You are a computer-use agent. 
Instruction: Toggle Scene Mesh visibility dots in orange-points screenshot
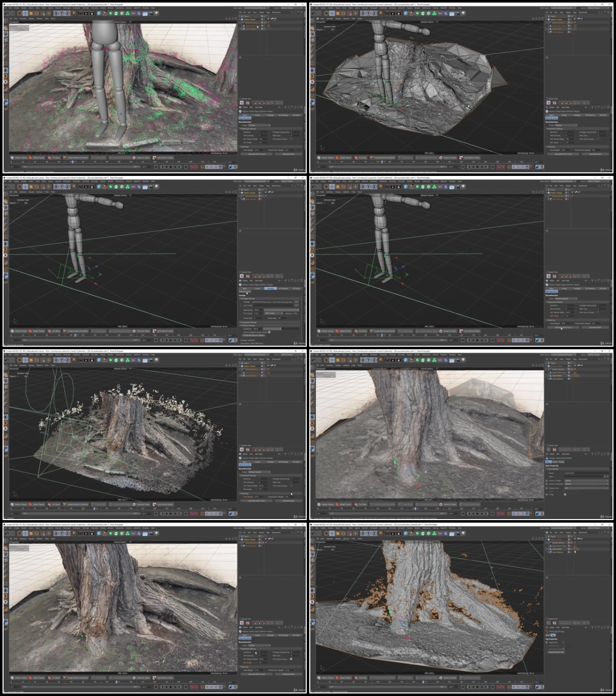[571, 549]
